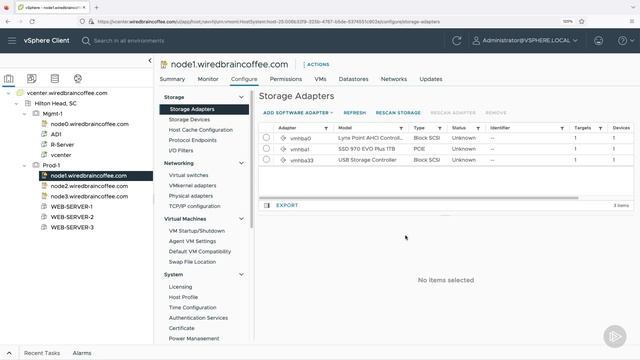Select WEB-SERVER-1 in the tree
Screen dimensions: 640x360
[x=71, y=207]
